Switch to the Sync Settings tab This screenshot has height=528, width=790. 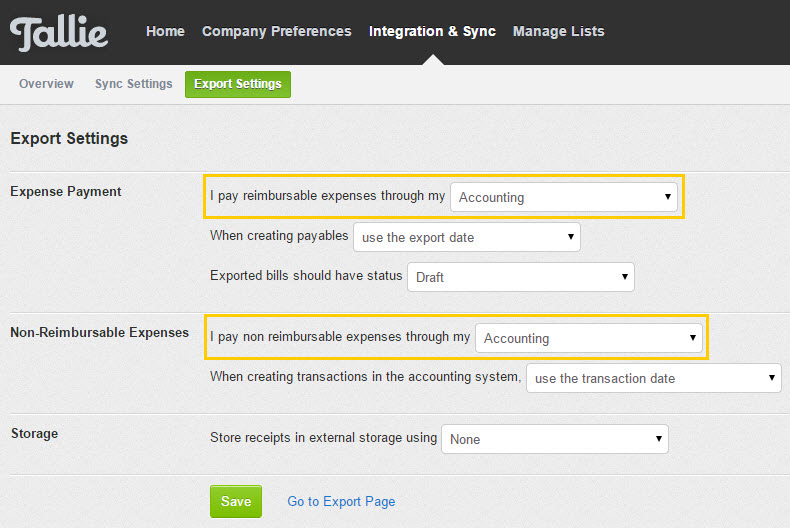point(134,84)
